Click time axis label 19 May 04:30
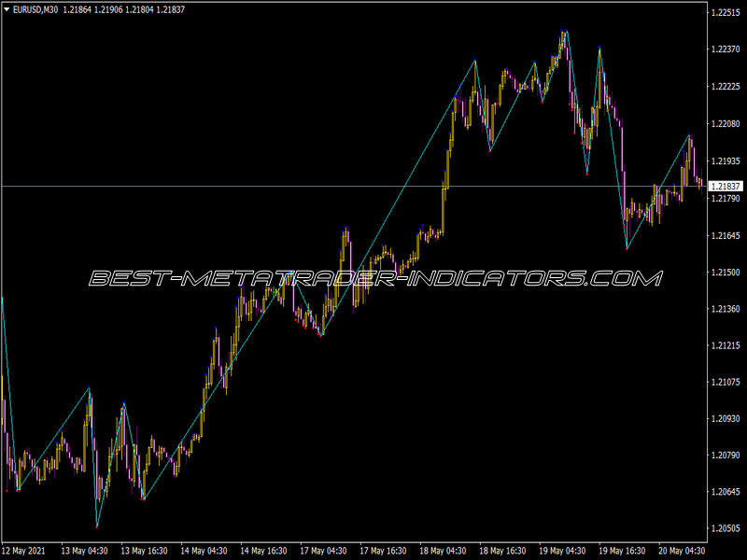The height and width of the screenshot is (560, 747). [x=563, y=552]
